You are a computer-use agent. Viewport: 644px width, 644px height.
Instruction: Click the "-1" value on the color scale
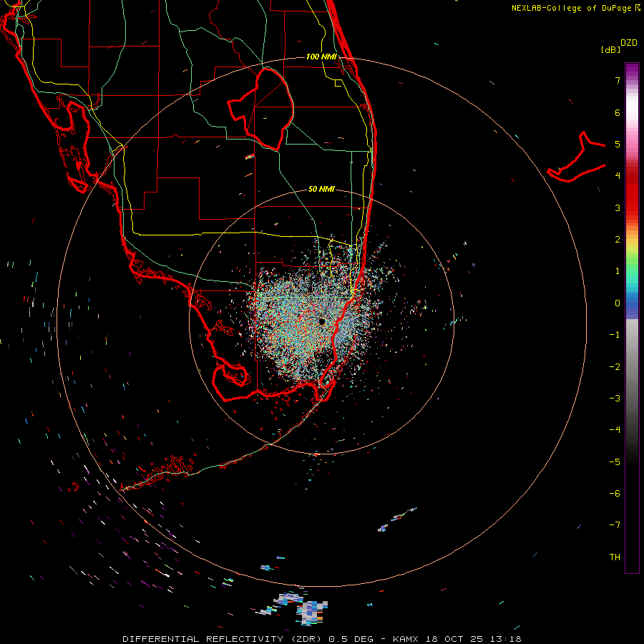point(615,335)
